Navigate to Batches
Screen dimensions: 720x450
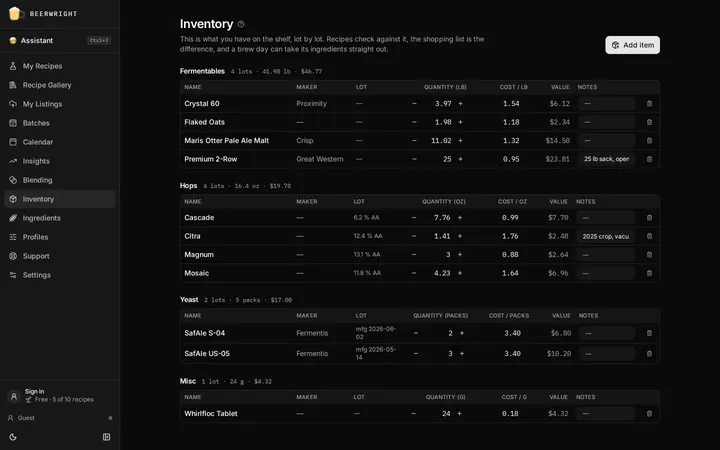click(x=60, y=123)
